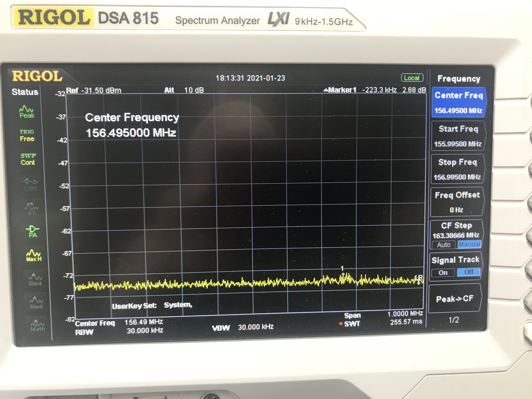
Task: Select the 2.68 dB marker amplitude value
Action: pyautogui.click(x=414, y=90)
